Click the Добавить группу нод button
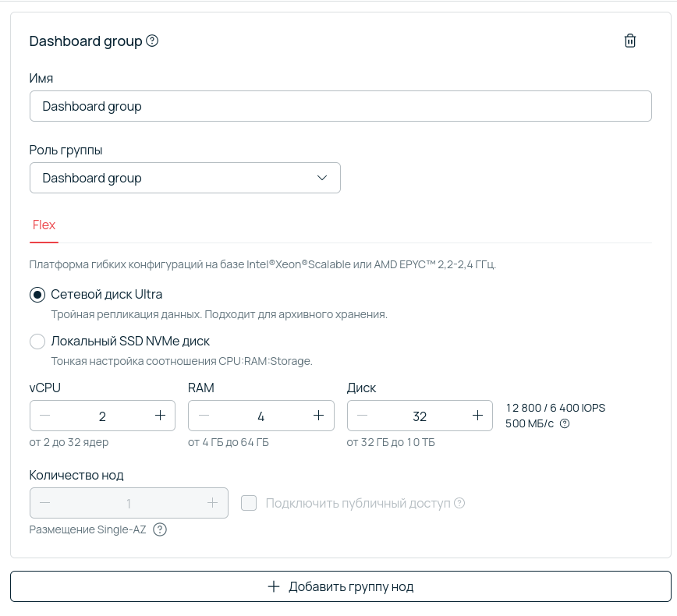Screen dimensions: 677x616 click(338, 586)
